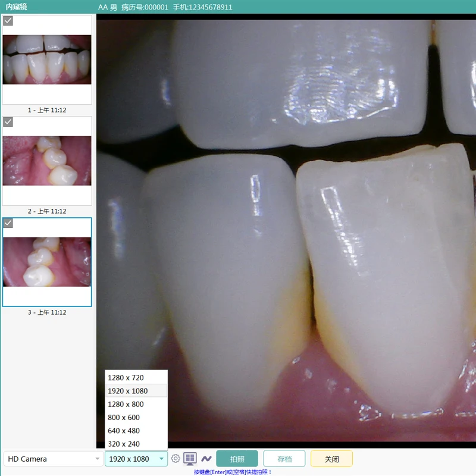Click the curve adjustment icon
This screenshot has width=476, height=476.
(x=206, y=459)
